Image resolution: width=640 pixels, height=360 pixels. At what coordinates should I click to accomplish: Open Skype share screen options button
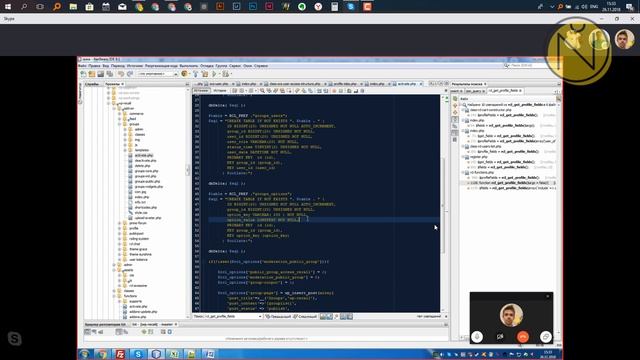pyautogui.click(x=546, y=337)
